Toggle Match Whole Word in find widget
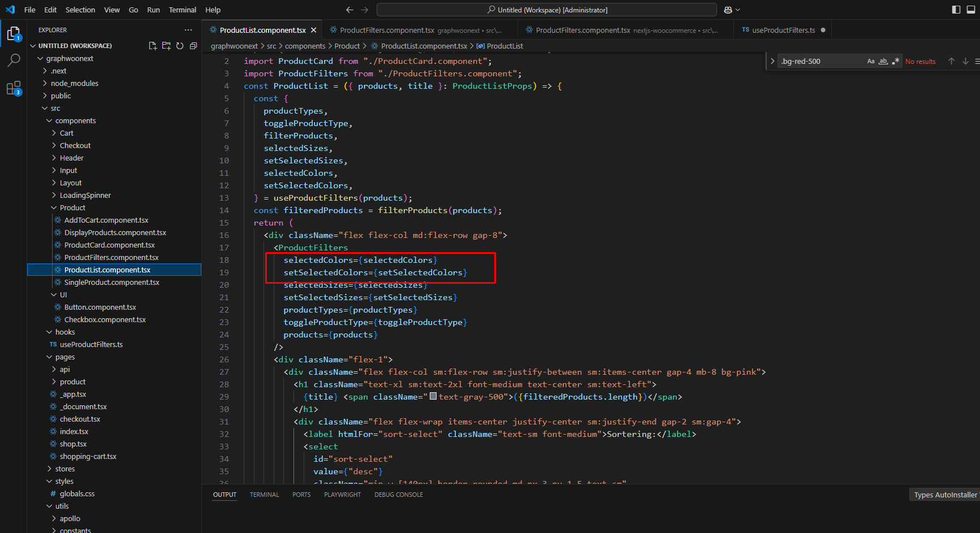This screenshot has width=980, height=533. click(x=883, y=61)
